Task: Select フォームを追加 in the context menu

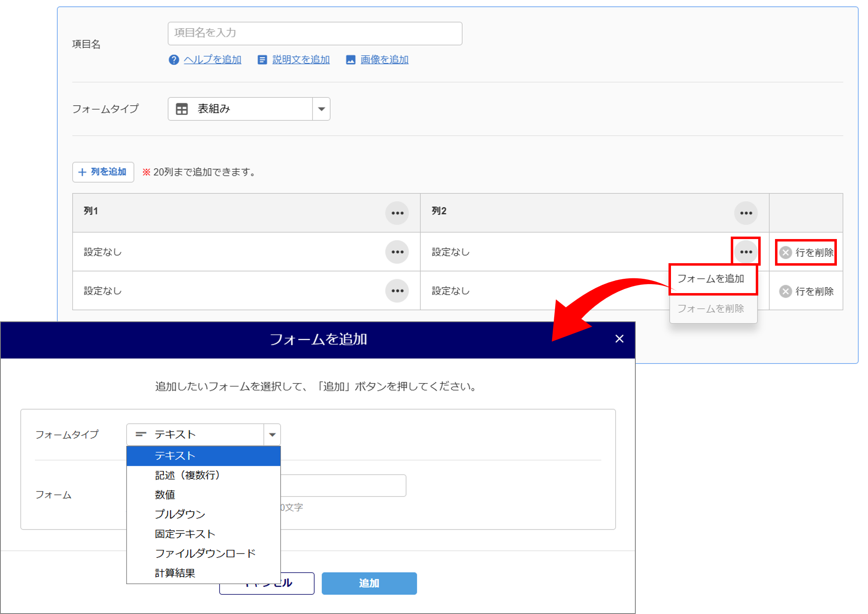Action: coord(711,279)
